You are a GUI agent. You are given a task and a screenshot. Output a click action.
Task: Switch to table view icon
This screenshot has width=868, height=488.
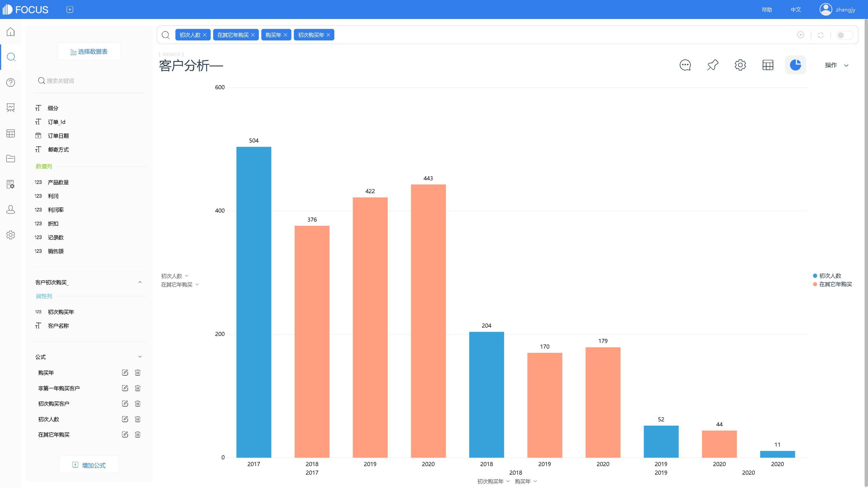[768, 65]
